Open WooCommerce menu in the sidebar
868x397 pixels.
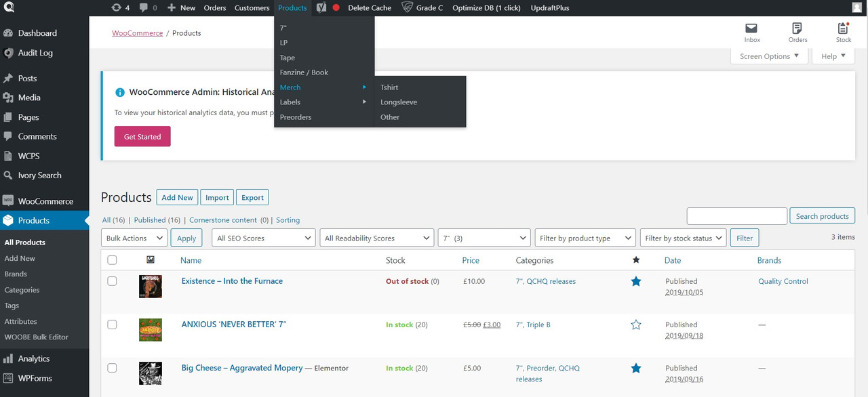[44, 201]
